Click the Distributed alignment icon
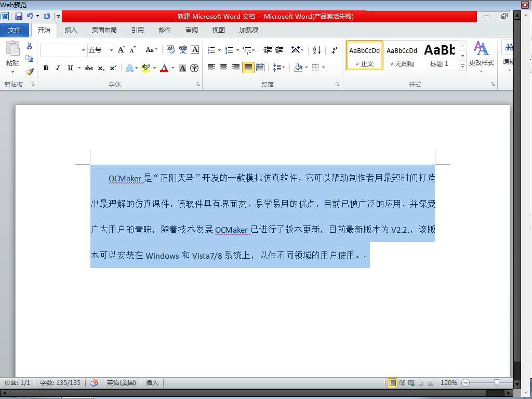 click(260, 68)
